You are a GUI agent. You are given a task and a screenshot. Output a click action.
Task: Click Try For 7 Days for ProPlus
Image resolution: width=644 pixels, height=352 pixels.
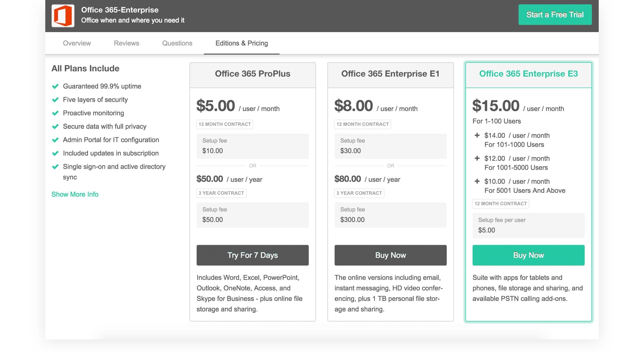[x=253, y=255]
